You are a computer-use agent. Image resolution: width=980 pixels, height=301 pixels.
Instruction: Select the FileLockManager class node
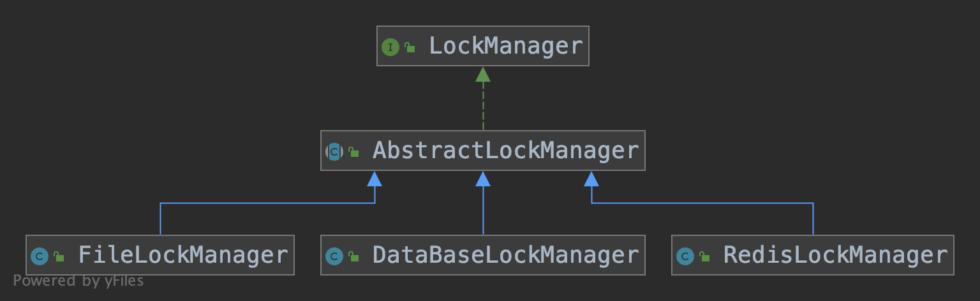[160, 255]
